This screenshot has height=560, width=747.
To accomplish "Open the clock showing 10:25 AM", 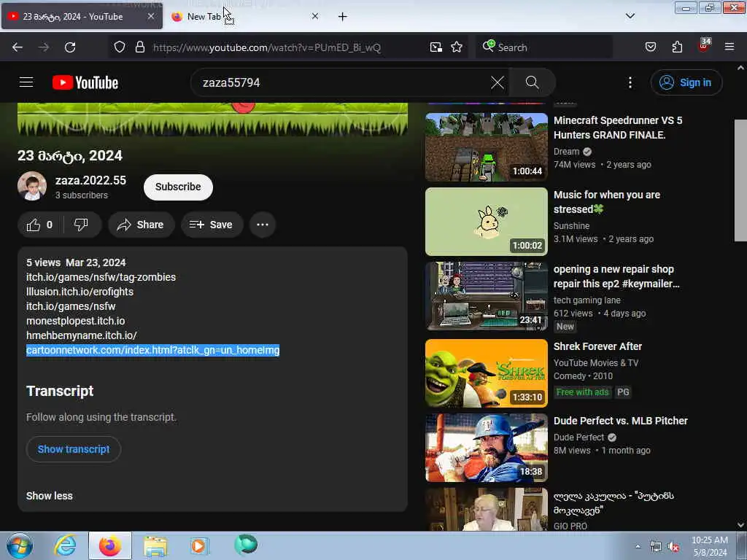I will (x=710, y=546).
